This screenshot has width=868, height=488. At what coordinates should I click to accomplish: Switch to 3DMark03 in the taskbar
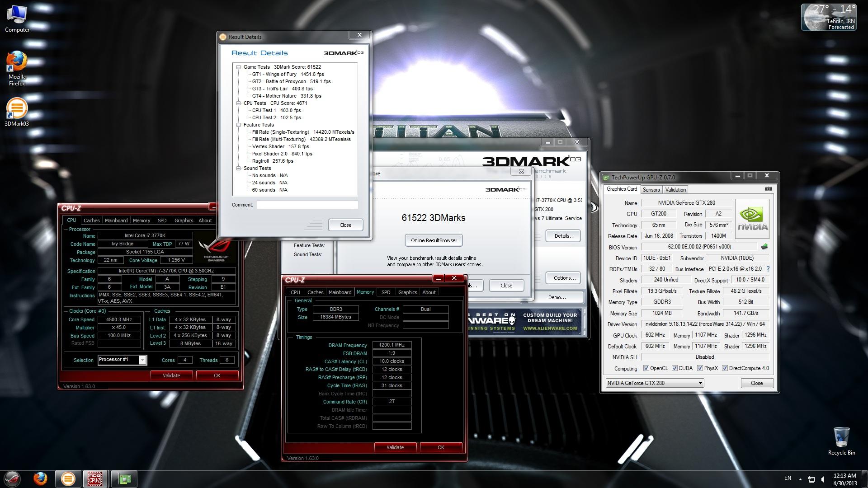pyautogui.click(x=68, y=479)
